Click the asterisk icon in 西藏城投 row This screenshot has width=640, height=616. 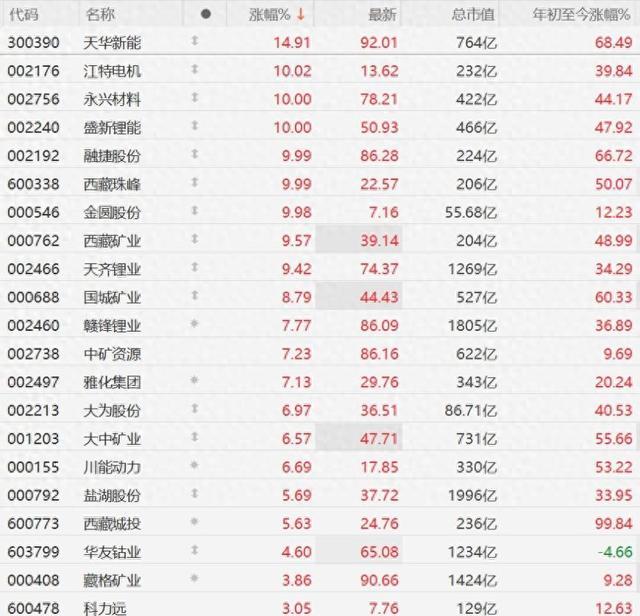pos(195,524)
